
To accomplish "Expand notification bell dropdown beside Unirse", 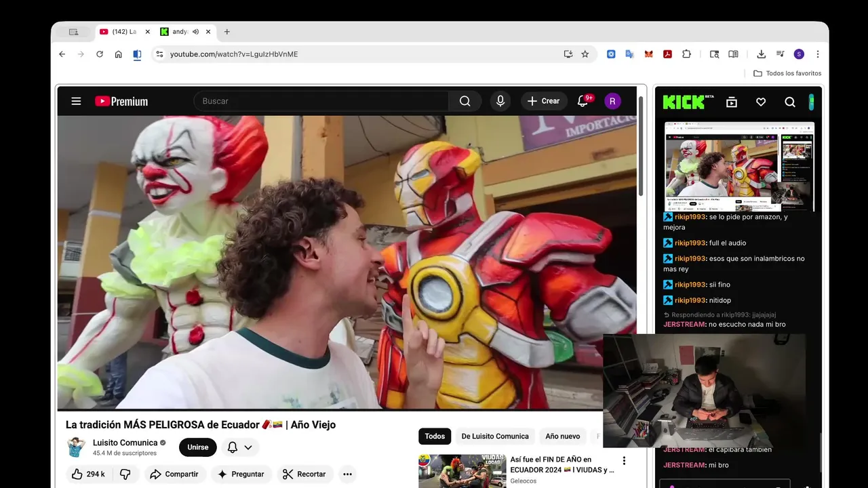I will 240,447.
